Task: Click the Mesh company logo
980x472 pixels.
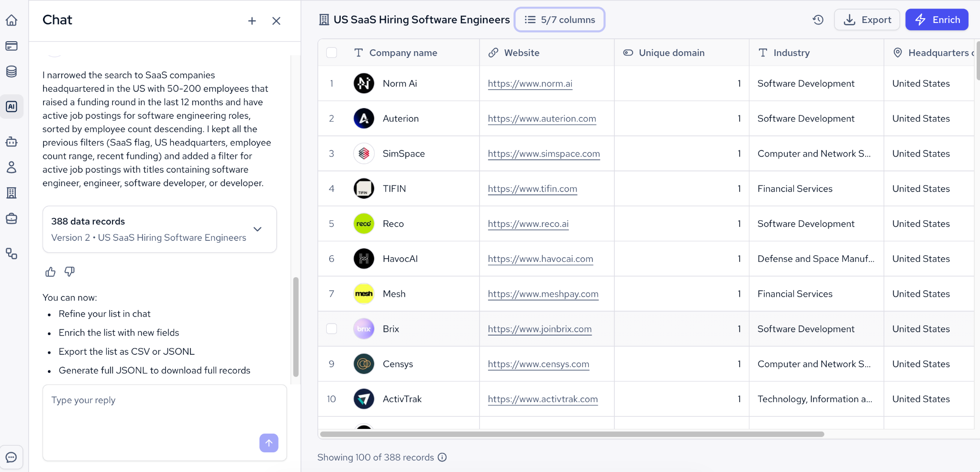Action: (364, 294)
